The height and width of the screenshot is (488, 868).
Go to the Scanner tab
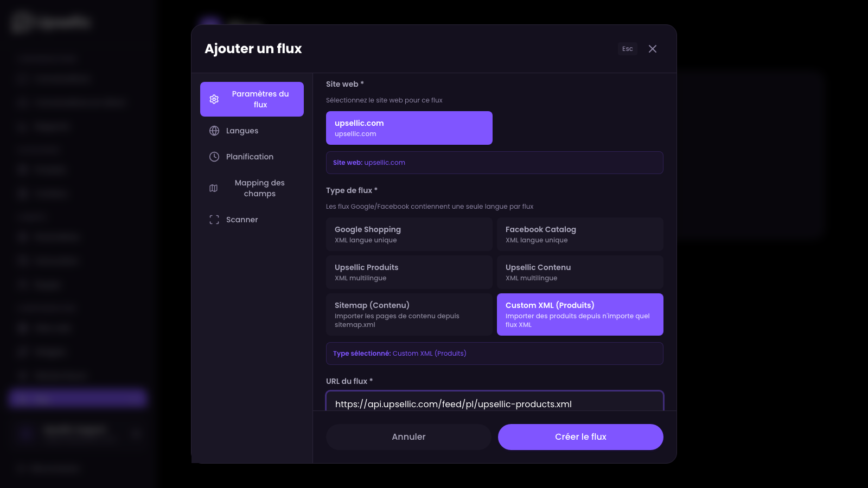point(242,220)
